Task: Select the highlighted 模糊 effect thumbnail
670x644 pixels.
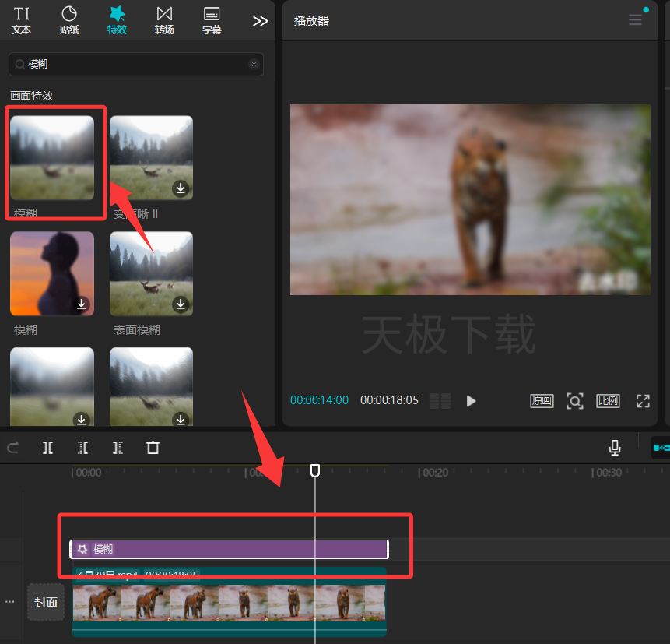Action: tap(52, 157)
